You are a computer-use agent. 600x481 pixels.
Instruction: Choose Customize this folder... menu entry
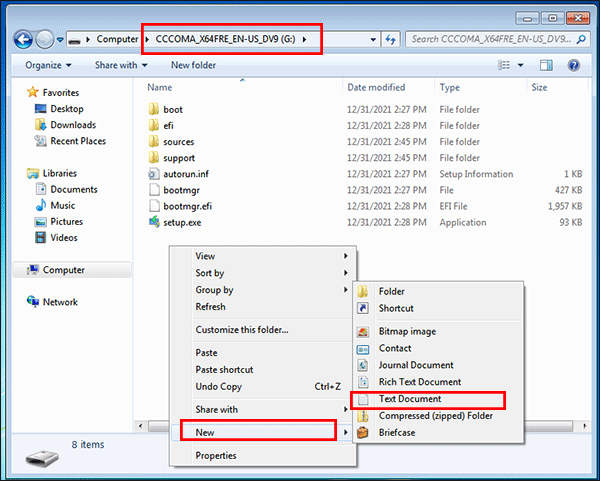[x=263, y=329]
